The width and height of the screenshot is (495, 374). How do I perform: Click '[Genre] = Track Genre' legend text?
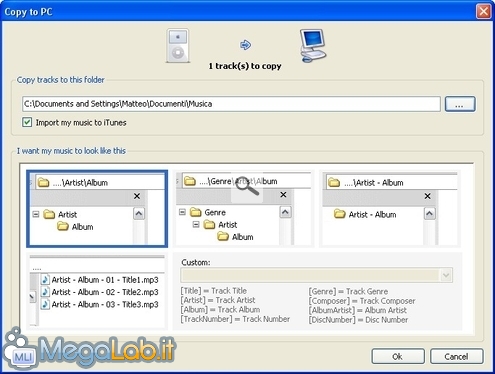(x=348, y=291)
